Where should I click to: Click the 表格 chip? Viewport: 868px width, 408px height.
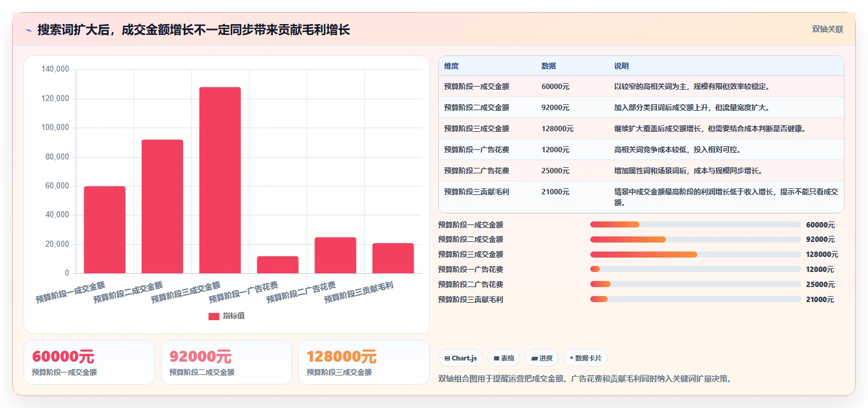504,358
